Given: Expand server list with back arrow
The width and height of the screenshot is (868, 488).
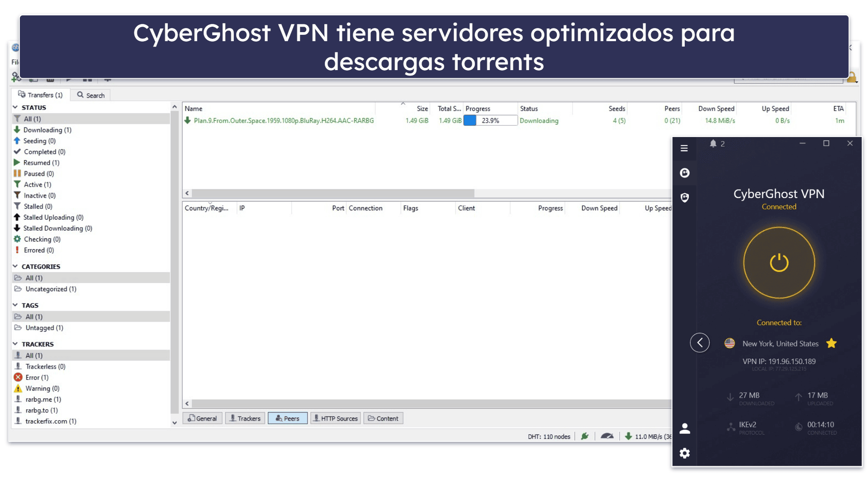Looking at the screenshot, I should [x=699, y=342].
